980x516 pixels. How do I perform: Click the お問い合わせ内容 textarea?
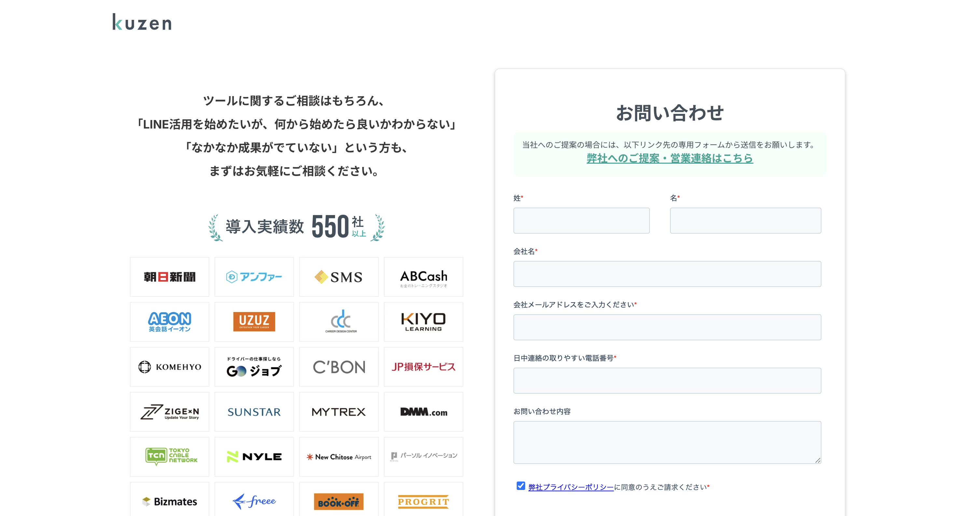pyautogui.click(x=667, y=442)
